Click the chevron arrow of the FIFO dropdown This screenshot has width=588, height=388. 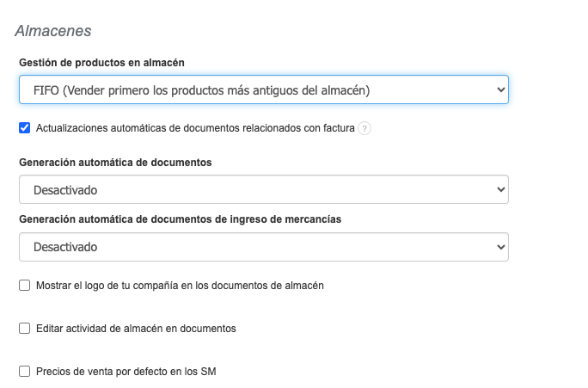(x=500, y=89)
